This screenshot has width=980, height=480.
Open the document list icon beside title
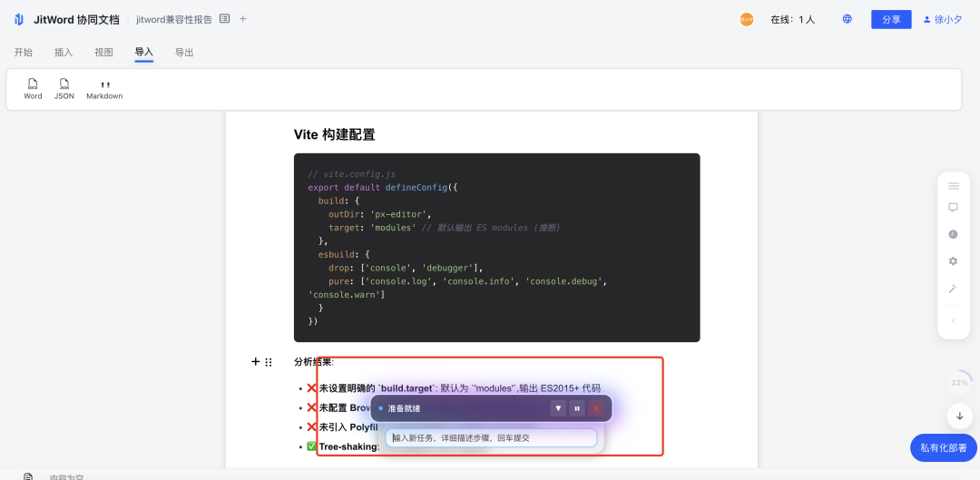pyautogui.click(x=224, y=19)
